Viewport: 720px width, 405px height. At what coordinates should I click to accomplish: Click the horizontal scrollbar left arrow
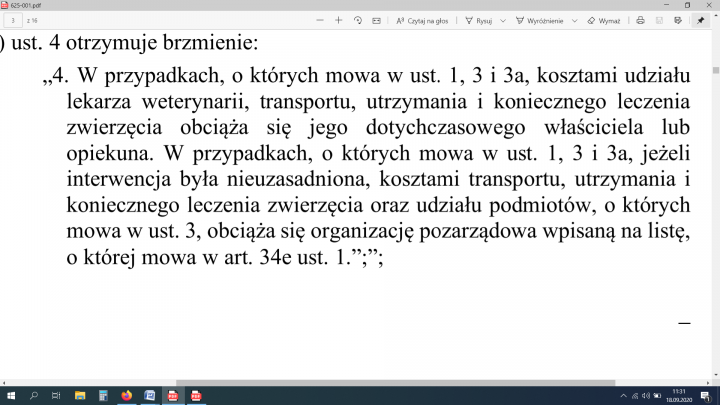pos(4,382)
